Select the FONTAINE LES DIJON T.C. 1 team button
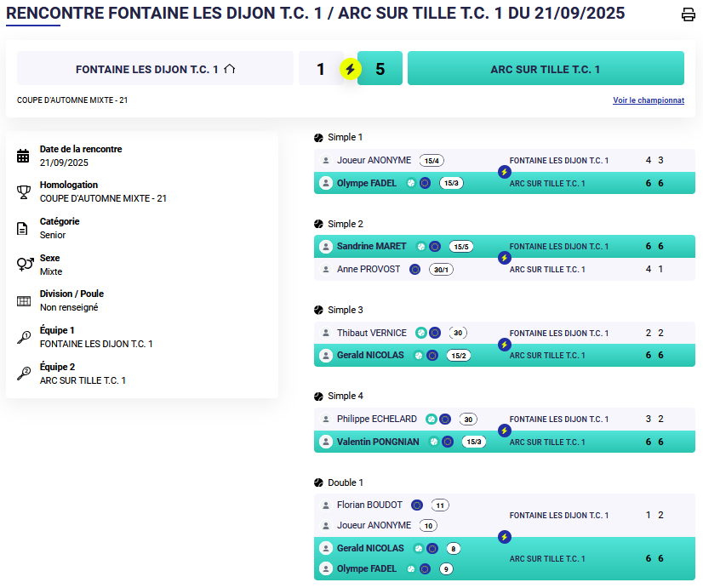Screen dimensions: 703x588 click(x=155, y=69)
